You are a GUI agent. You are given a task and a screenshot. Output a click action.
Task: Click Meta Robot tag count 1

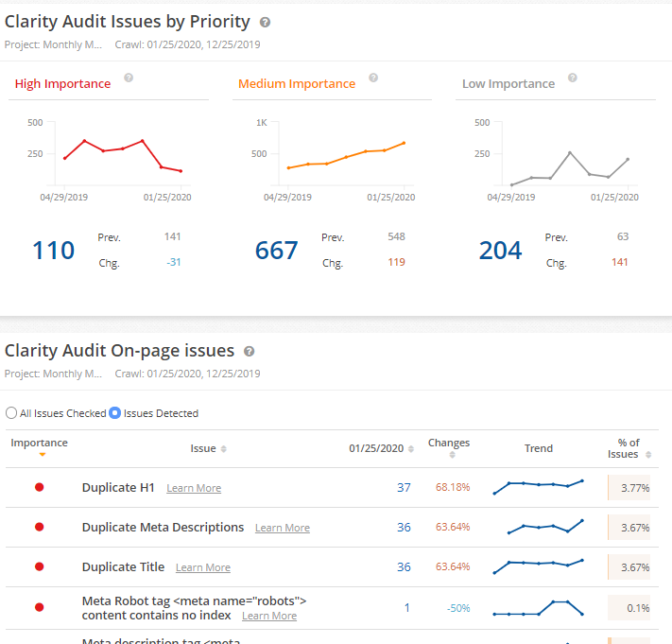pyautogui.click(x=407, y=607)
